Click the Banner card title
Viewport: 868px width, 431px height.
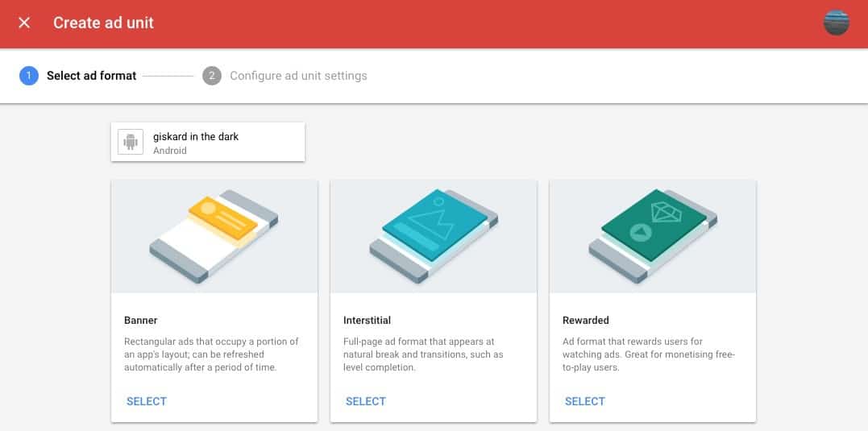pos(140,321)
